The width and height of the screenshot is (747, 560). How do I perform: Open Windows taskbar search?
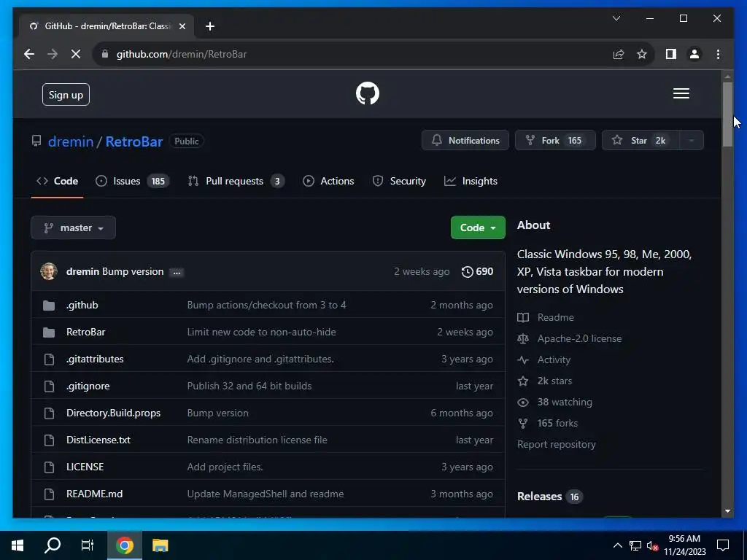53,545
